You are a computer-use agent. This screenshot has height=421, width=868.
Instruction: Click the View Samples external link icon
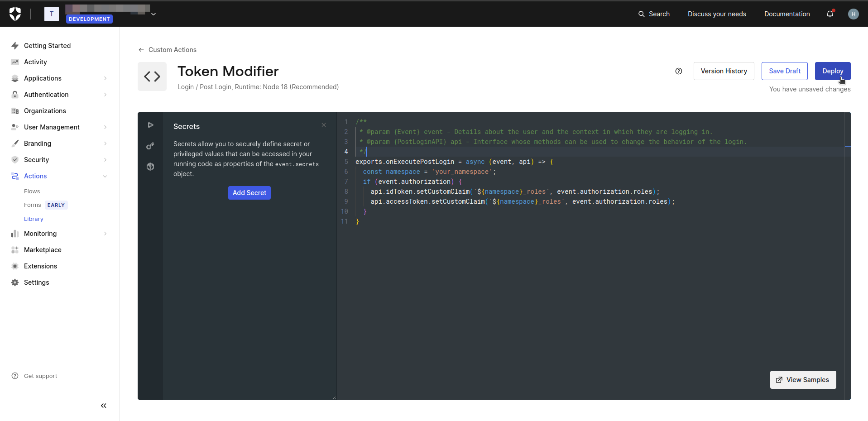(x=779, y=380)
